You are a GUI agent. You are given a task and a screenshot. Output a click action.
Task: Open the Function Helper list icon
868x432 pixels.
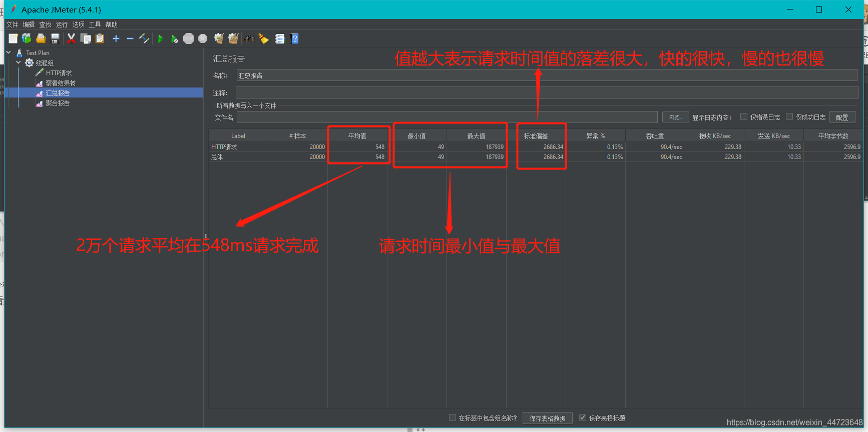[280, 38]
